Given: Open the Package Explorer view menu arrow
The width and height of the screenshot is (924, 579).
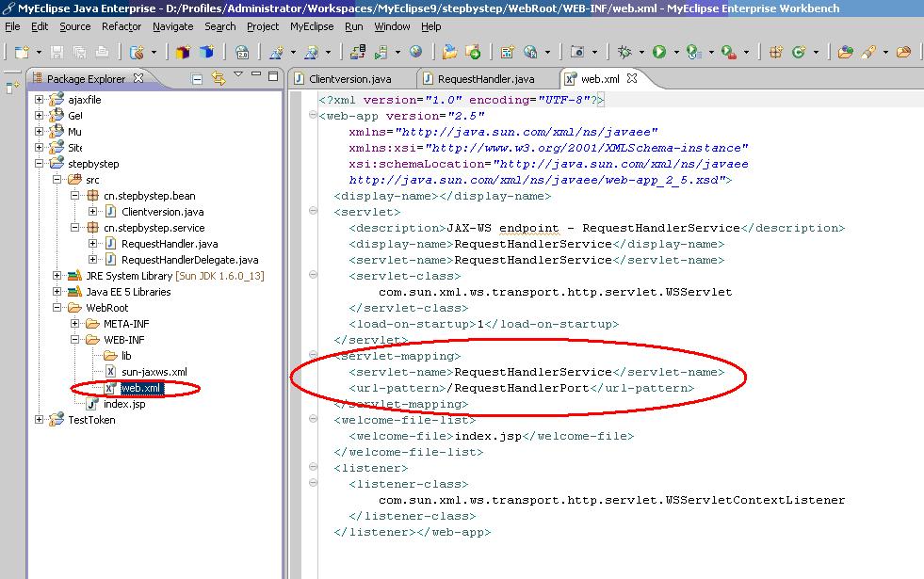Looking at the screenshot, I should click(x=239, y=75).
